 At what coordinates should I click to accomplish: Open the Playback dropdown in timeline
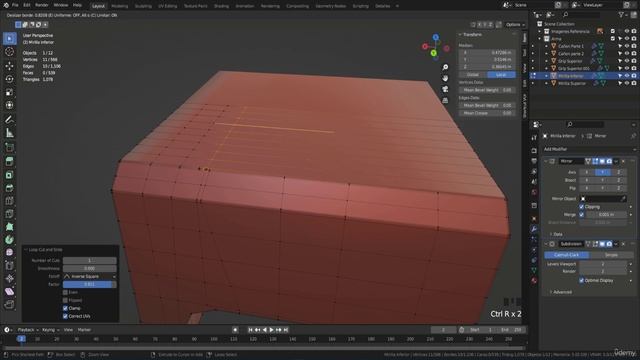tap(28, 330)
